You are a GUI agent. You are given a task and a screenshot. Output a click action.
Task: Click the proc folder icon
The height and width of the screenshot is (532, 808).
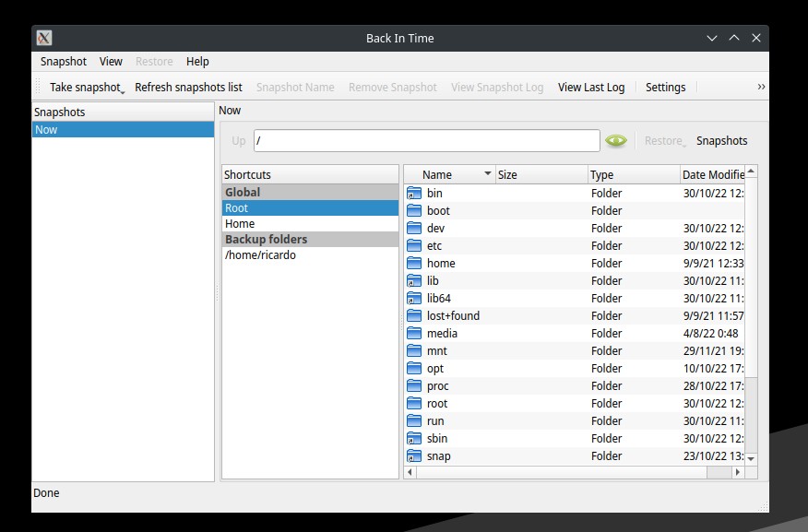tap(414, 385)
